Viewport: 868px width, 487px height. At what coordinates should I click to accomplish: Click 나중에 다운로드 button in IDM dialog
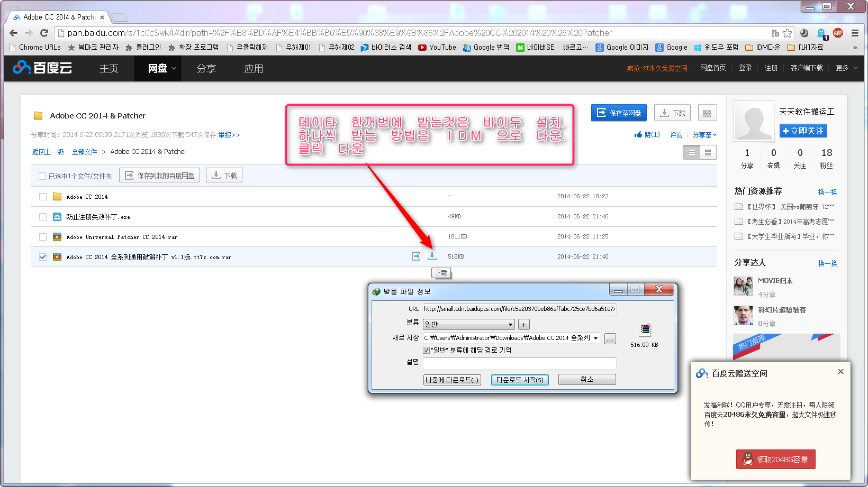click(452, 380)
